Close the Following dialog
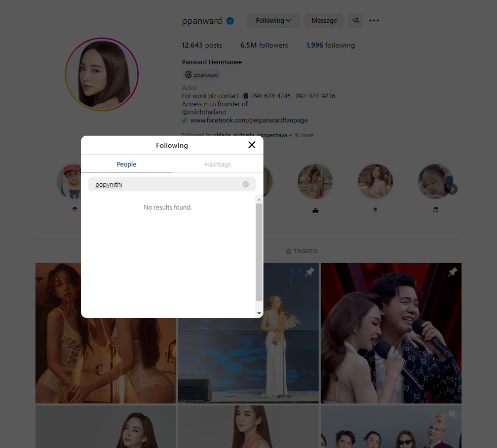 pos(252,145)
